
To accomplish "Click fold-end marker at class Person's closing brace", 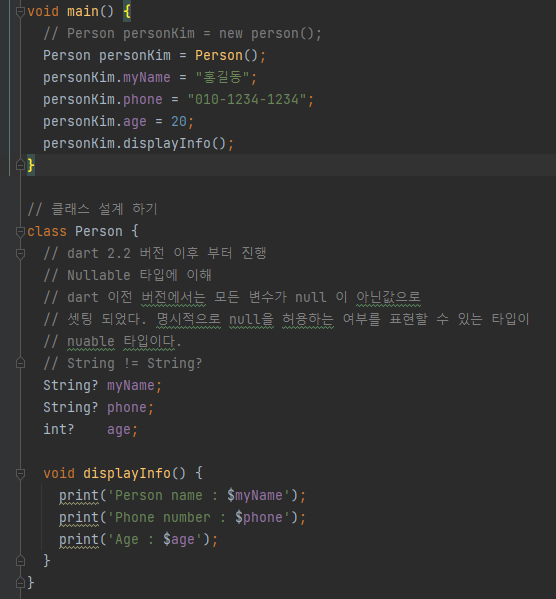I will click(x=20, y=583).
